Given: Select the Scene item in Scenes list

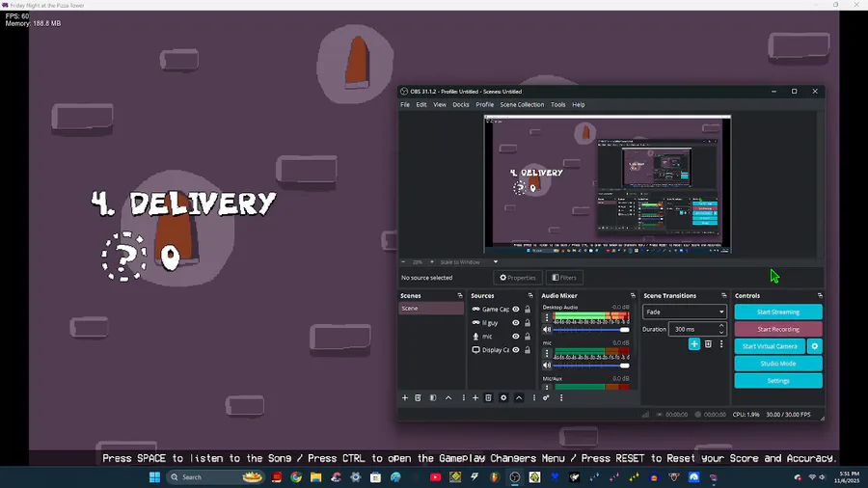Looking at the screenshot, I should tap(431, 309).
